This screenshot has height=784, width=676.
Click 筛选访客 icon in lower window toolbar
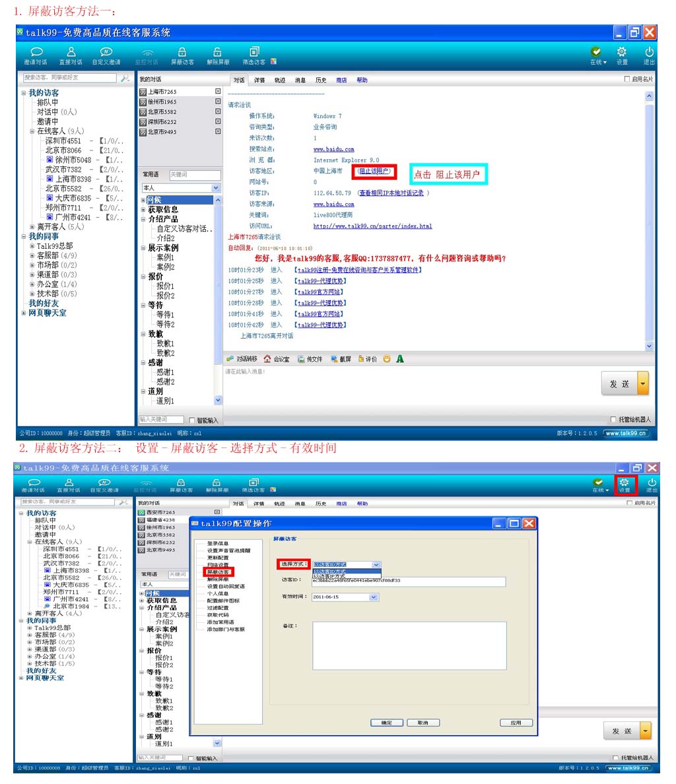tap(253, 482)
